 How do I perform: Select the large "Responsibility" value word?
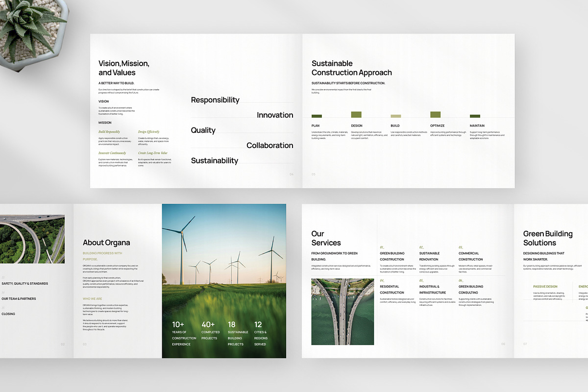pos(215,100)
